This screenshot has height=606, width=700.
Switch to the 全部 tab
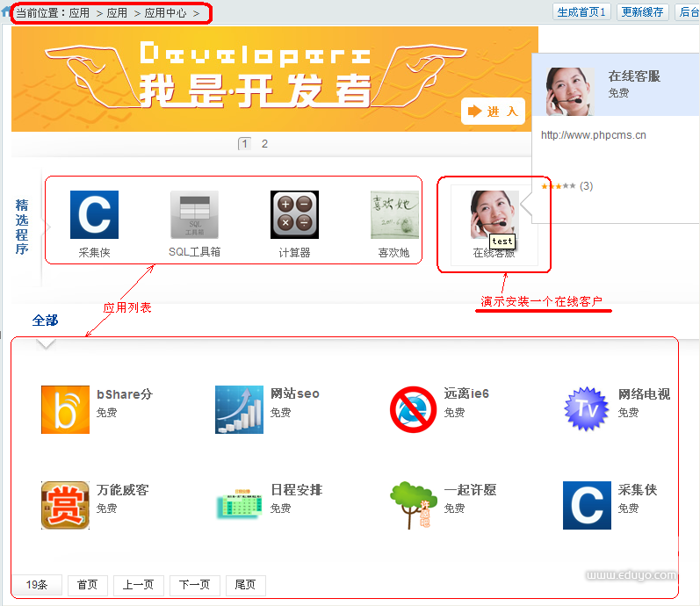click(46, 321)
